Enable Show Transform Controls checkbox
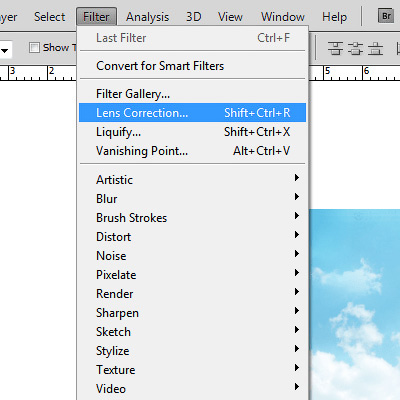Viewport: 400px width, 400px height. click(34, 48)
